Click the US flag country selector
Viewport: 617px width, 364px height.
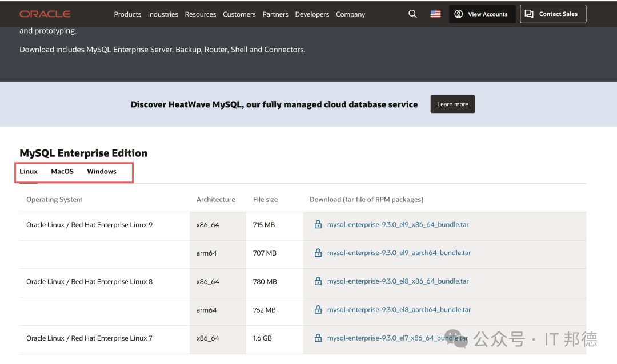coord(435,14)
